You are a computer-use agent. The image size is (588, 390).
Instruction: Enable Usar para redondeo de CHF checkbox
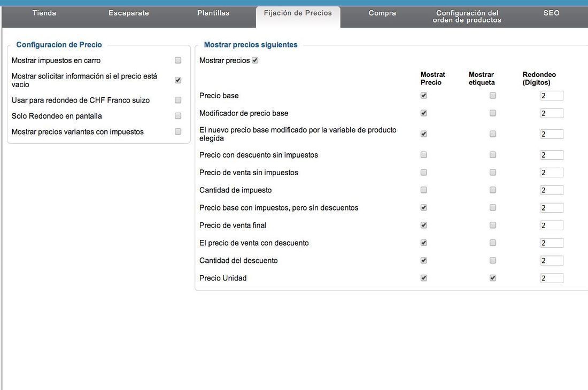[x=178, y=100]
